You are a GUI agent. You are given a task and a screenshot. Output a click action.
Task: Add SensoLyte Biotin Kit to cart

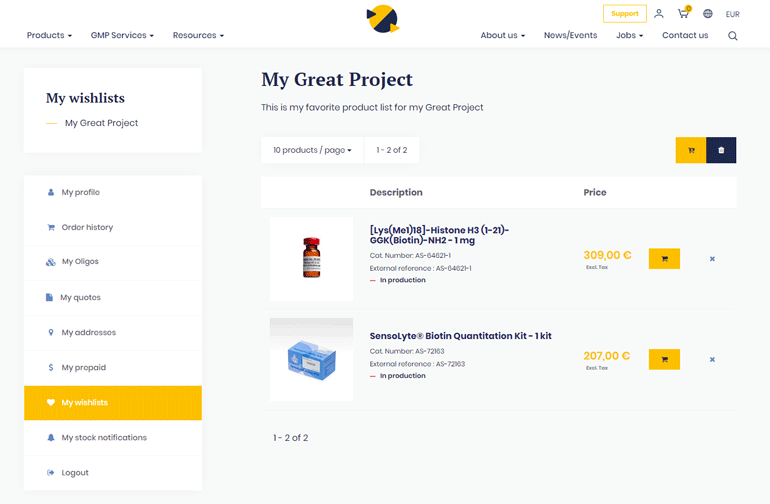coord(664,359)
